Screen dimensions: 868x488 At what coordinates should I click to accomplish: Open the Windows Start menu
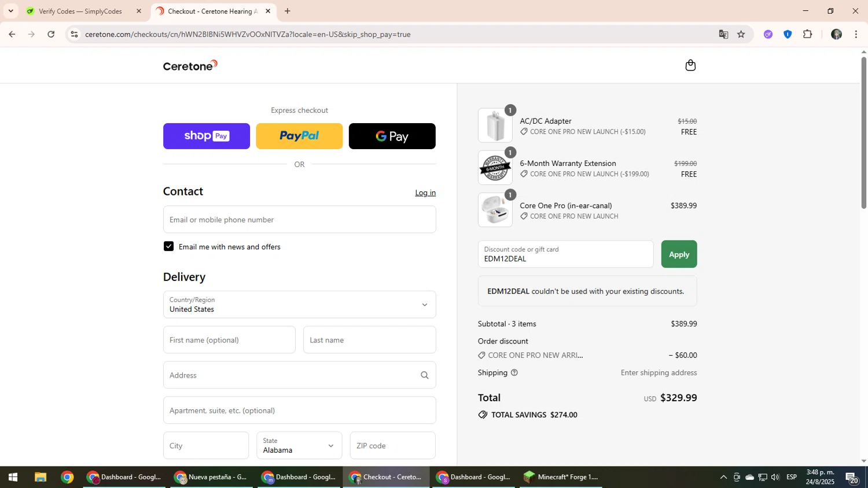coord(13,477)
